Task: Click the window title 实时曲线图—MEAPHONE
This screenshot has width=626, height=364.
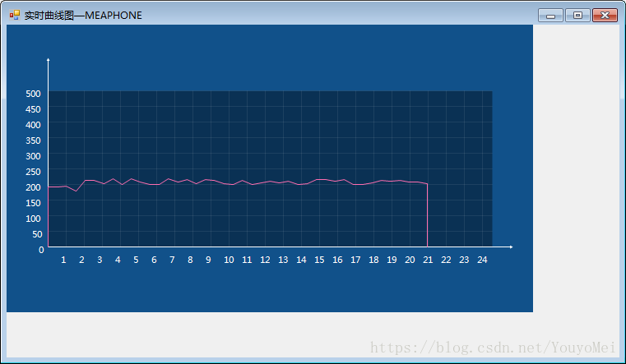Action: tap(83, 15)
